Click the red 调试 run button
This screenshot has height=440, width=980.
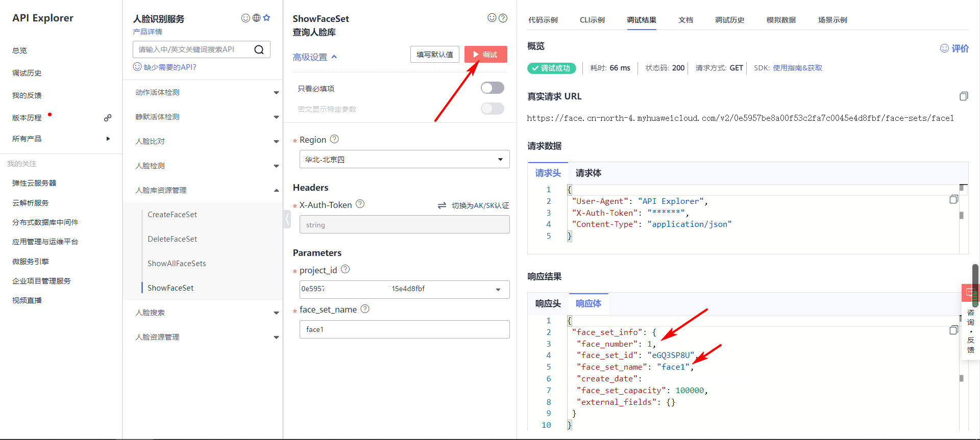485,54
